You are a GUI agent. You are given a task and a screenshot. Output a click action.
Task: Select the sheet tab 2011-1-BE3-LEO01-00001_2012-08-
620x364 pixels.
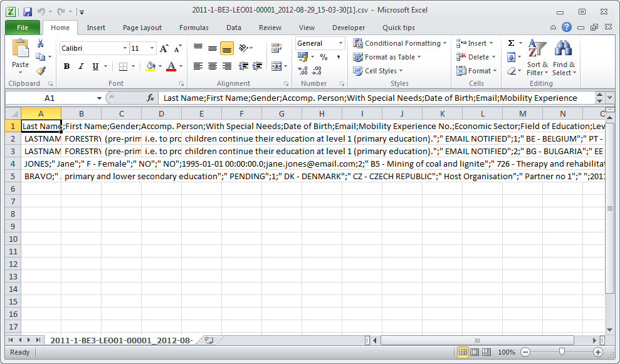click(x=122, y=340)
